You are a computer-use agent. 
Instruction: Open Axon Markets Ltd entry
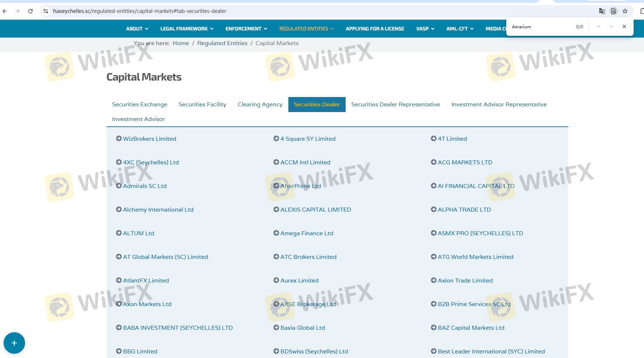tap(147, 304)
